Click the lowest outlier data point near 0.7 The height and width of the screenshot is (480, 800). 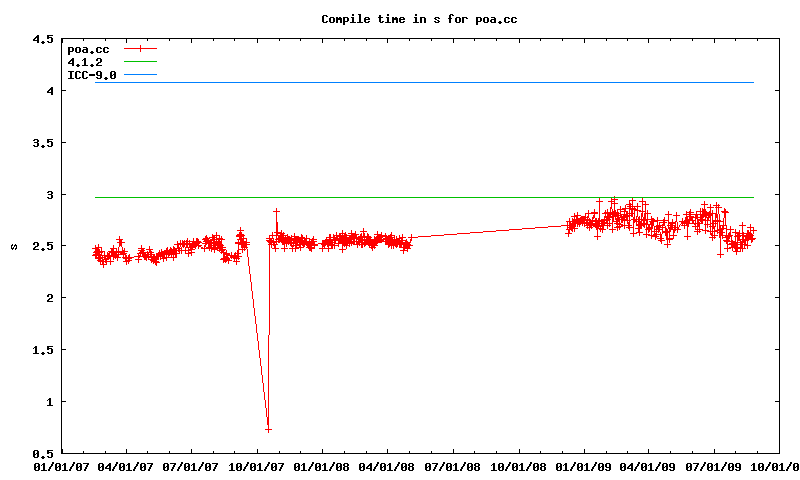pyautogui.click(x=268, y=429)
